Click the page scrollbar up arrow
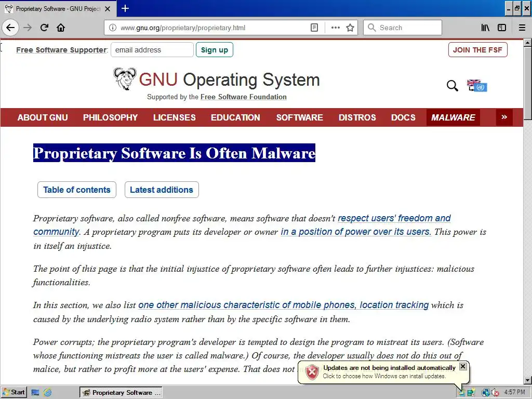532x399 pixels. [x=527, y=43]
